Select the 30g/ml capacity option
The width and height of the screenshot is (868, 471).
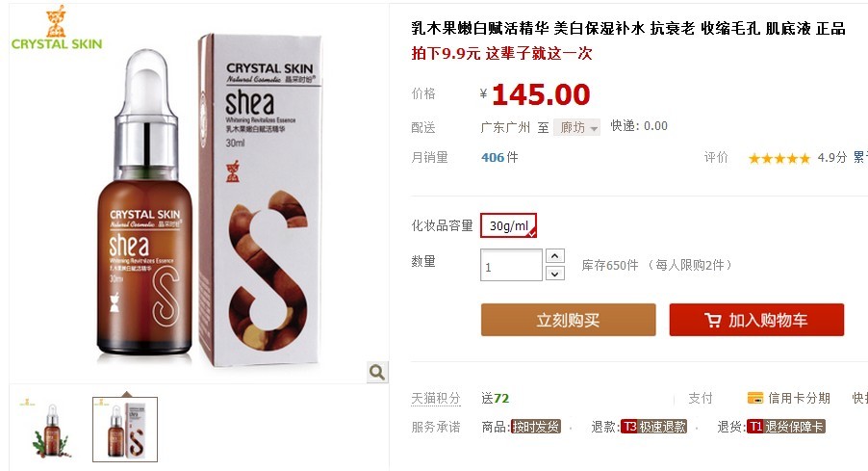point(509,225)
